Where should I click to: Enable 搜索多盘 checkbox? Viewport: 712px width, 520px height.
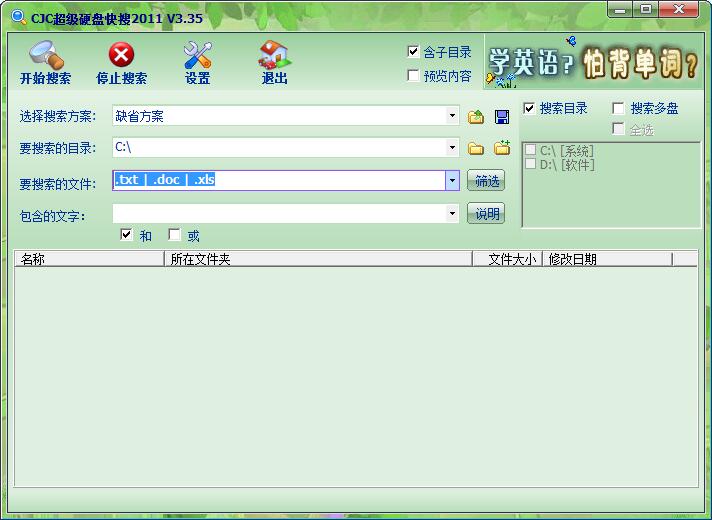[618, 108]
